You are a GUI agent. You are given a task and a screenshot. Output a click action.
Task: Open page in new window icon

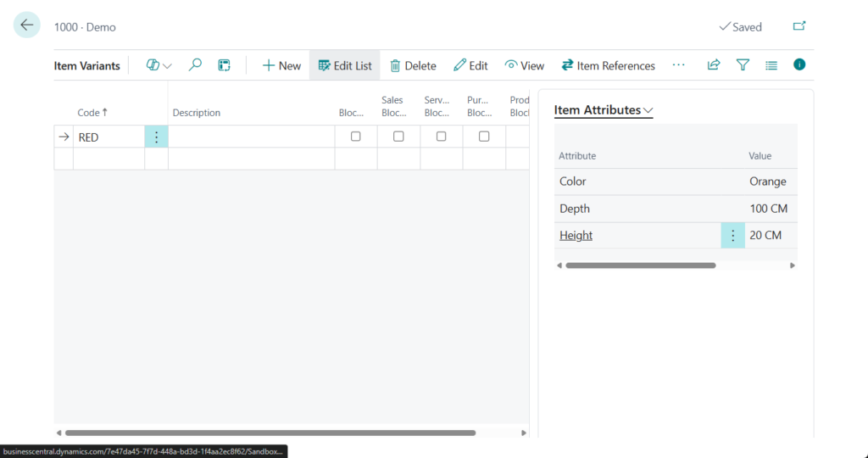click(798, 26)
